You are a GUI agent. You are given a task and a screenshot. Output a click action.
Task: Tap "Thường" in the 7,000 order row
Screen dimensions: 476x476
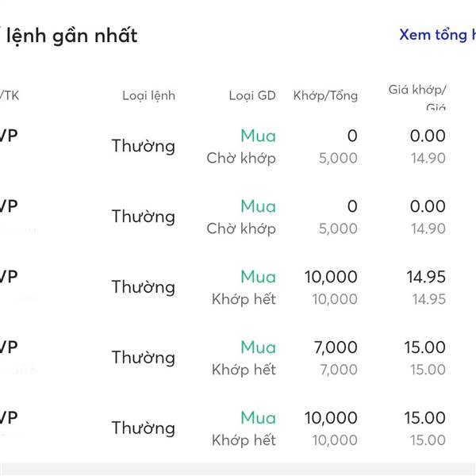tap(143, 357)
